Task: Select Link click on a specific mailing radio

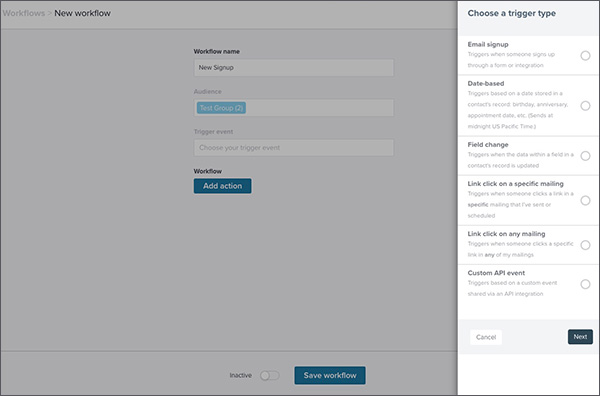Action: point(585,200)
